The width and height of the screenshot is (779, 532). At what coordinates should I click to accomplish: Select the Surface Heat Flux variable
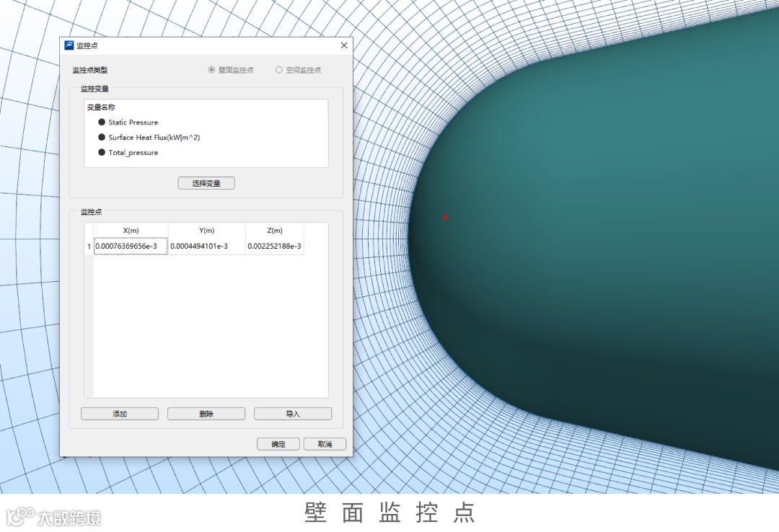(154, 138)
